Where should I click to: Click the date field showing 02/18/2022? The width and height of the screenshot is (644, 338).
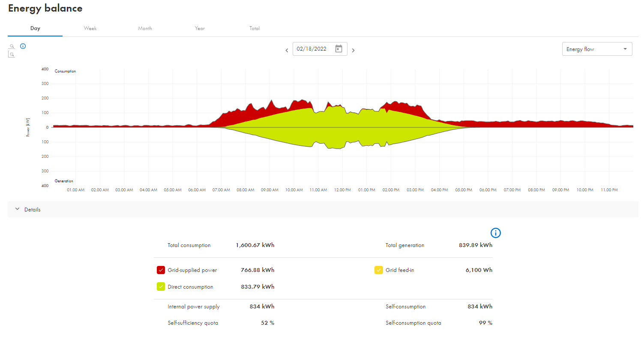point(313,49)
